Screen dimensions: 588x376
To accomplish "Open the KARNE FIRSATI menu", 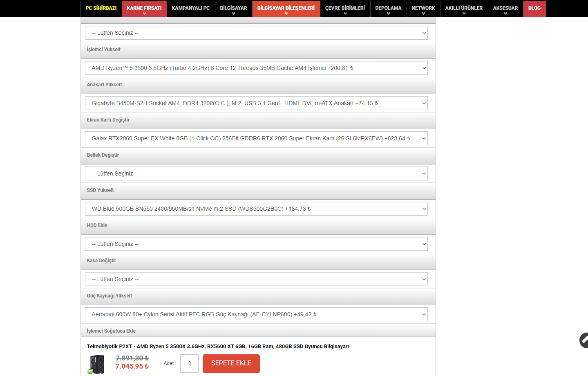I will [x=144, y=8].
